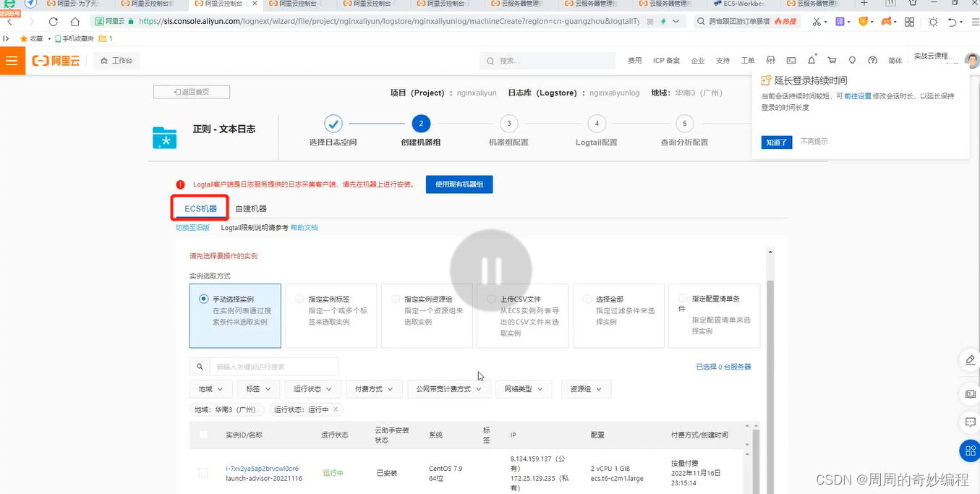Image resolution: width=980 pixels, height=494 pixels.
Task: Click the lightbulb suggestion icon in top bar
Action: (x=852, y=60)
